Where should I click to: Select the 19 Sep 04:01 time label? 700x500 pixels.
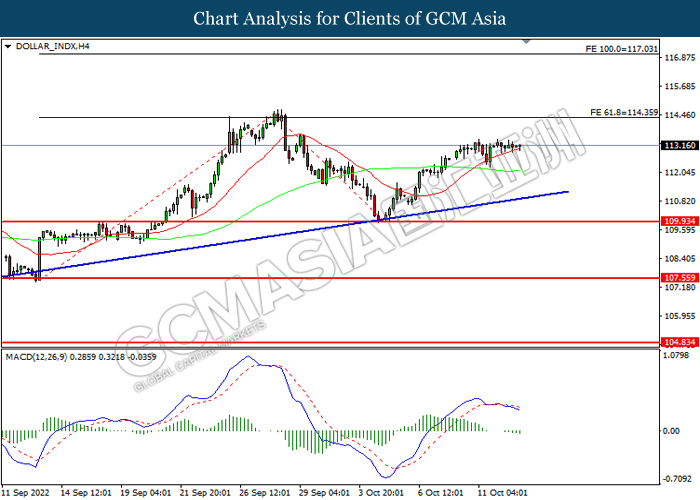(146, 493)
